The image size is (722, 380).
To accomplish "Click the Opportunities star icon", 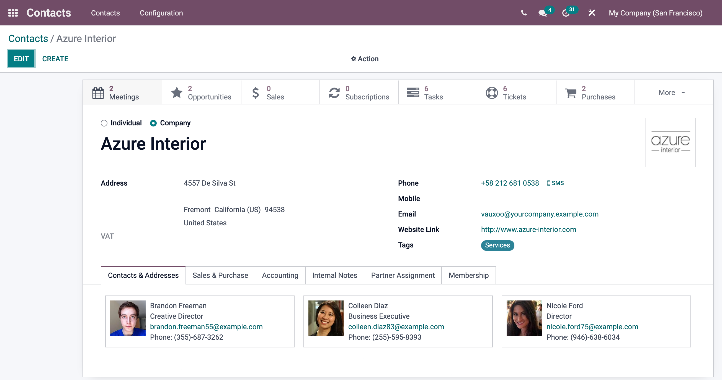I will click(x=176, y=93).
